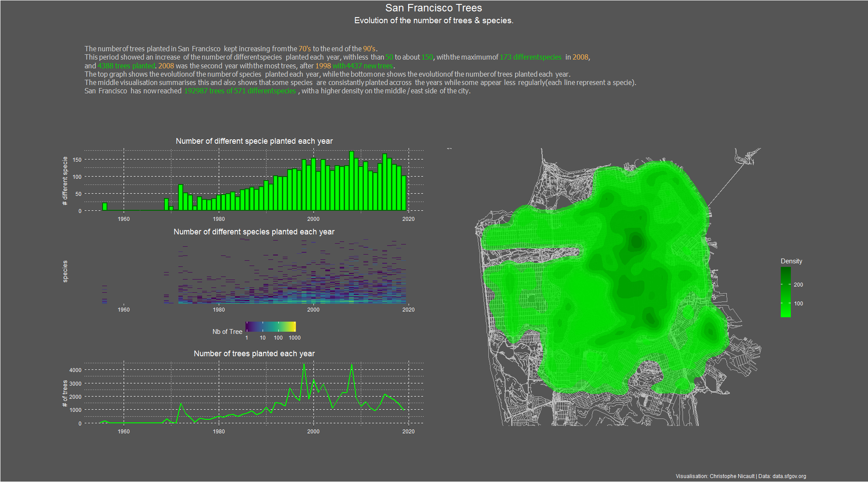This screenshot has width=868, height=482.
Task: Click the '200' label on the Density legend
Action: (798, 285)
